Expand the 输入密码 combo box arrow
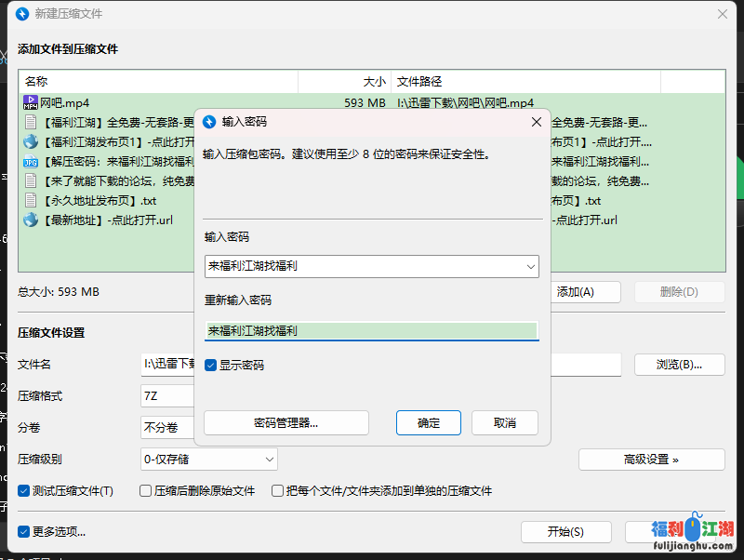This screenshot has height=560, width=744. (x=531, y=267)
